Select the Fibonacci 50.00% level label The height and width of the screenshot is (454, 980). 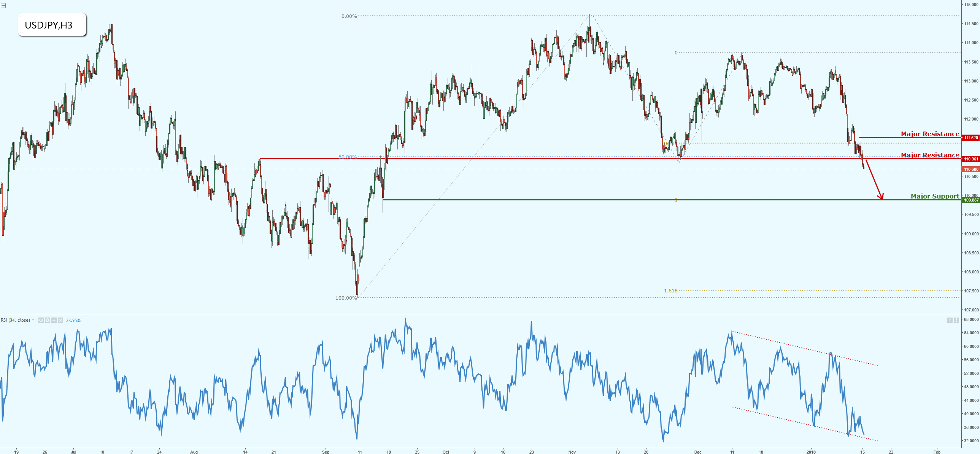coord(347,157)
